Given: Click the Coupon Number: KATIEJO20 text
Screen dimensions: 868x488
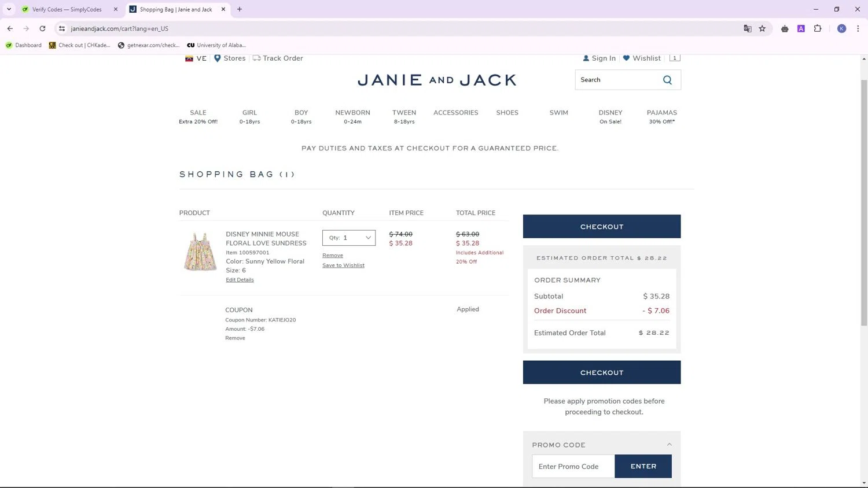Looking at the screenshot, I should coord(260,320).
